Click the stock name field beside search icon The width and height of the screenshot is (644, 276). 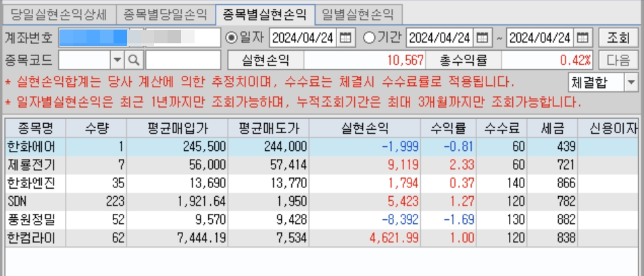183,60
